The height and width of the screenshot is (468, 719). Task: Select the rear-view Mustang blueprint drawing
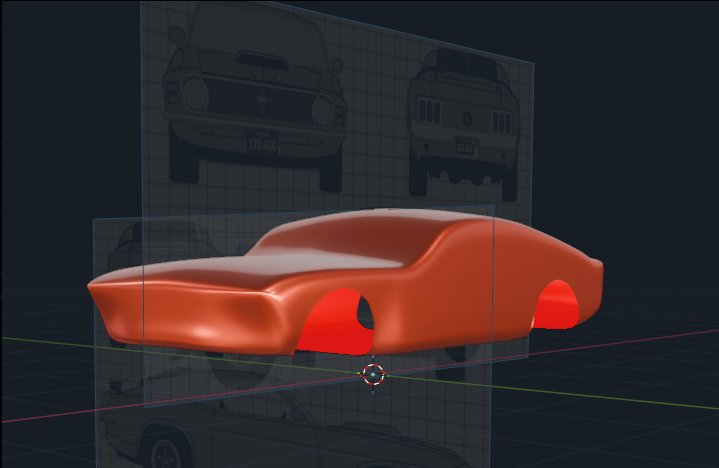[x=463, y=124]
